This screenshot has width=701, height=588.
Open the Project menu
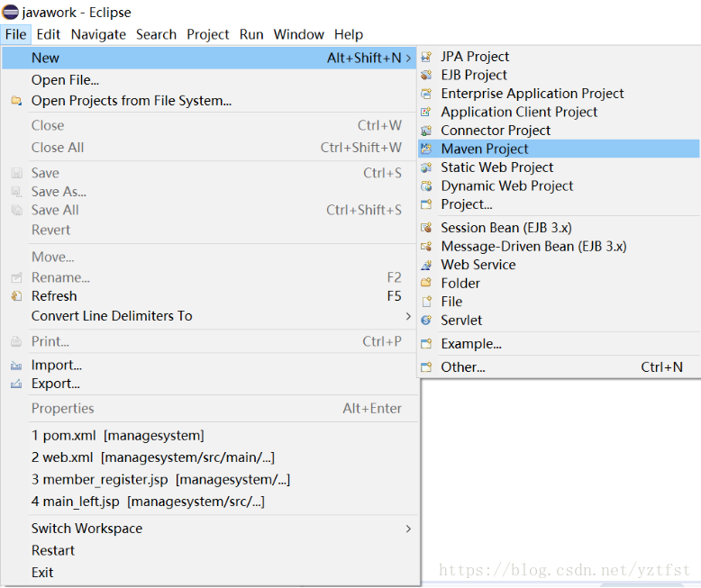click(208, 34)
